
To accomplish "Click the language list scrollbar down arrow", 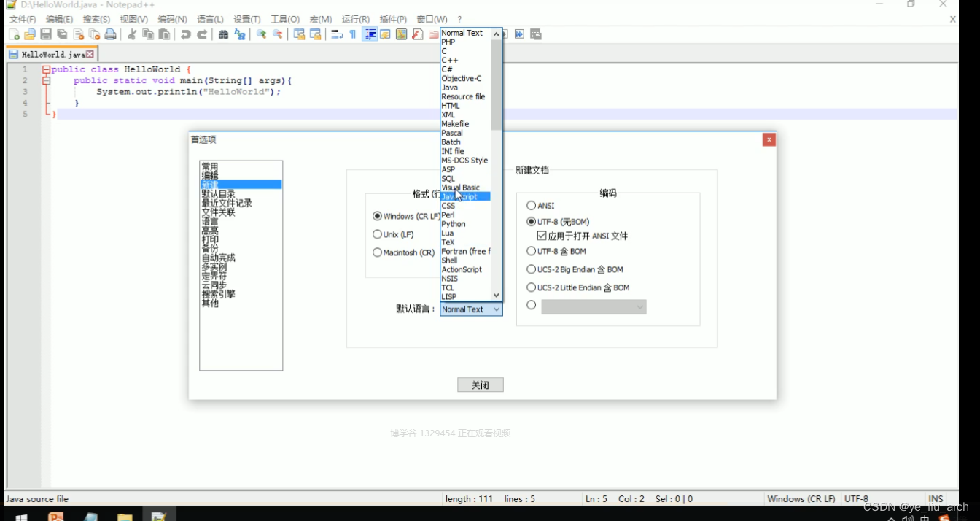I will 497,296.
